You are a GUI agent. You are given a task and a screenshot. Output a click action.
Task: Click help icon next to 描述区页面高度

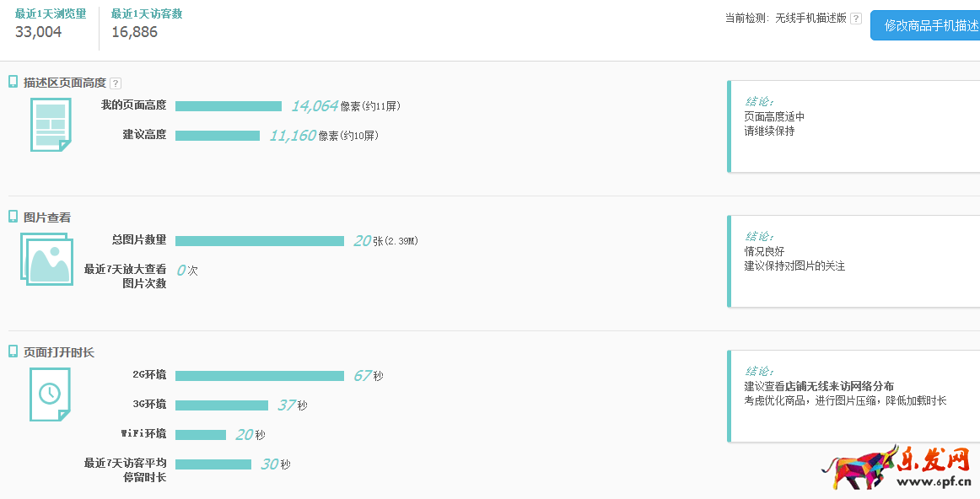click(x=116, y=83)
